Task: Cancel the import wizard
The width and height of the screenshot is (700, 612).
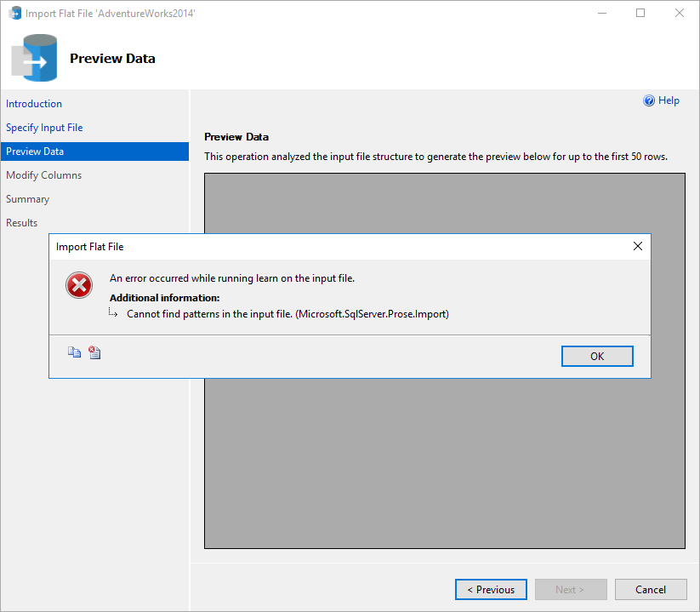Action: 651,589
